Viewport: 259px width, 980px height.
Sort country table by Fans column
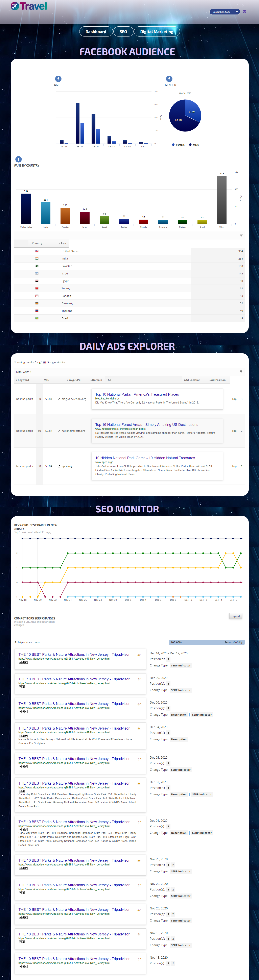point(63,243)
